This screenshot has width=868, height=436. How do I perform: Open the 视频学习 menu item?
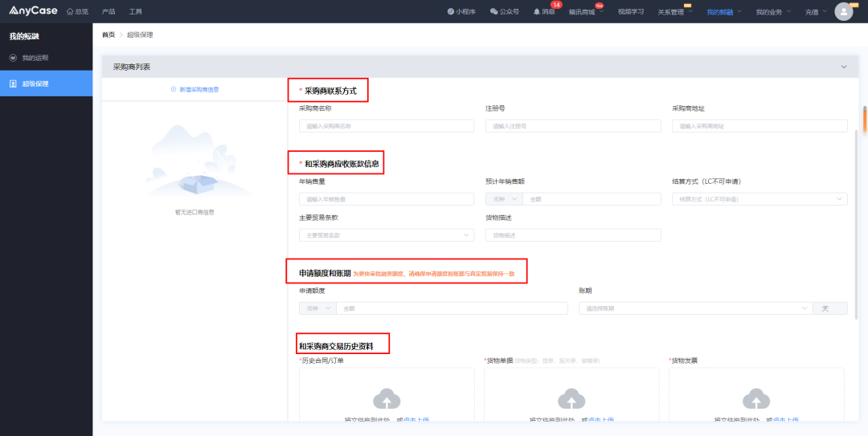tap(630, 12)
